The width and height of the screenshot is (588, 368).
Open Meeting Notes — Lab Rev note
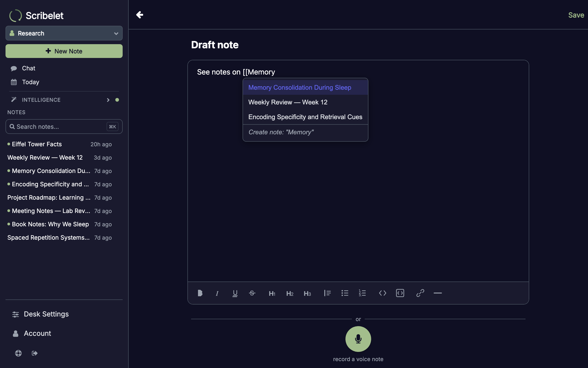click(x=59, y=211)
